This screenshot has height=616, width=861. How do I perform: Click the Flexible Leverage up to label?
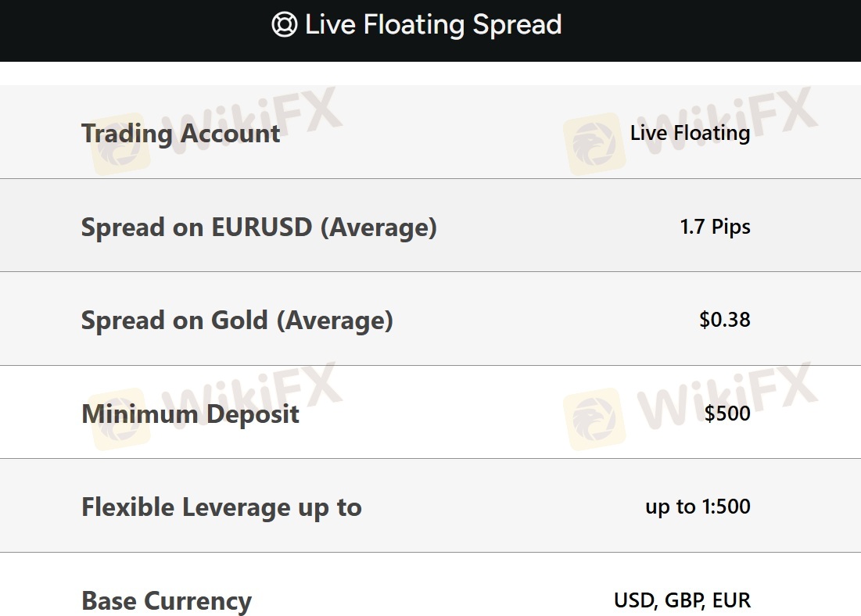click(221, 507)
